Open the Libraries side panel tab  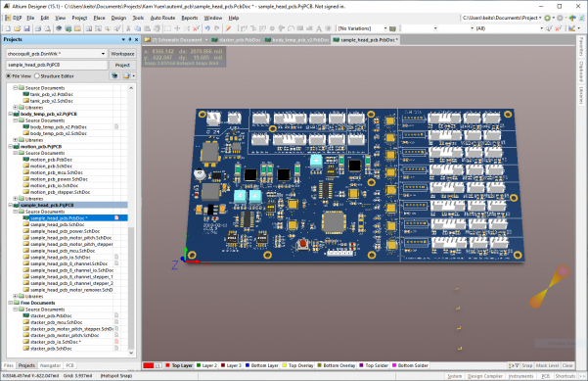click(x=581, y=95)
